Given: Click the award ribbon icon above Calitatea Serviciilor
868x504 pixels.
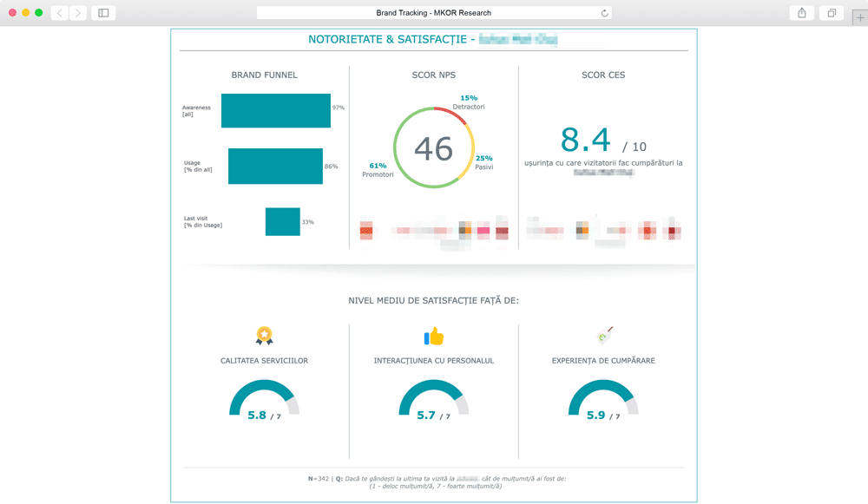Looking at the screenshot, I should coord(264,335).
